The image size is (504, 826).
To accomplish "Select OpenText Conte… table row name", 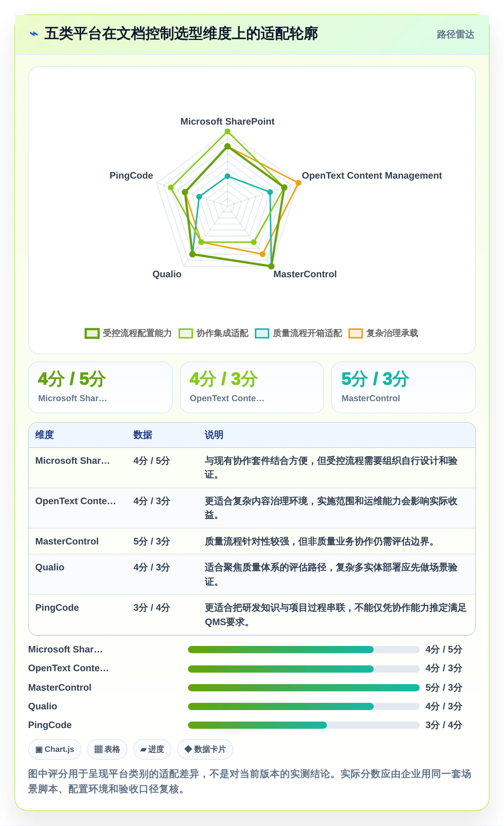I will pos(76,501).
